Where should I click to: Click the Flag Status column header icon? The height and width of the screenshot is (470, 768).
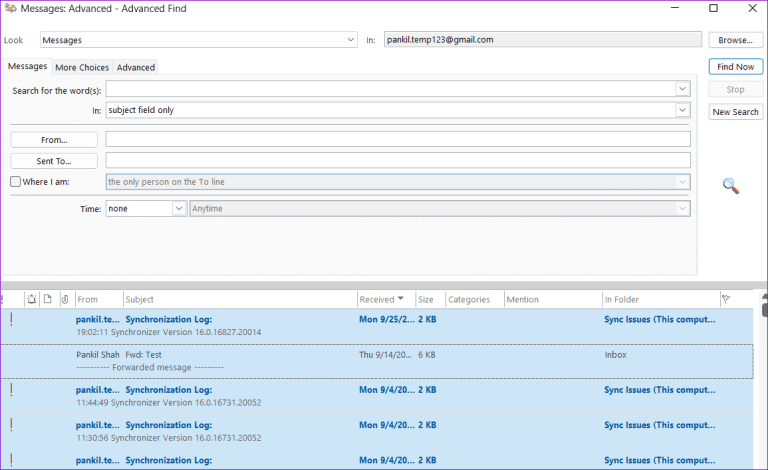(x=725, y=299)
